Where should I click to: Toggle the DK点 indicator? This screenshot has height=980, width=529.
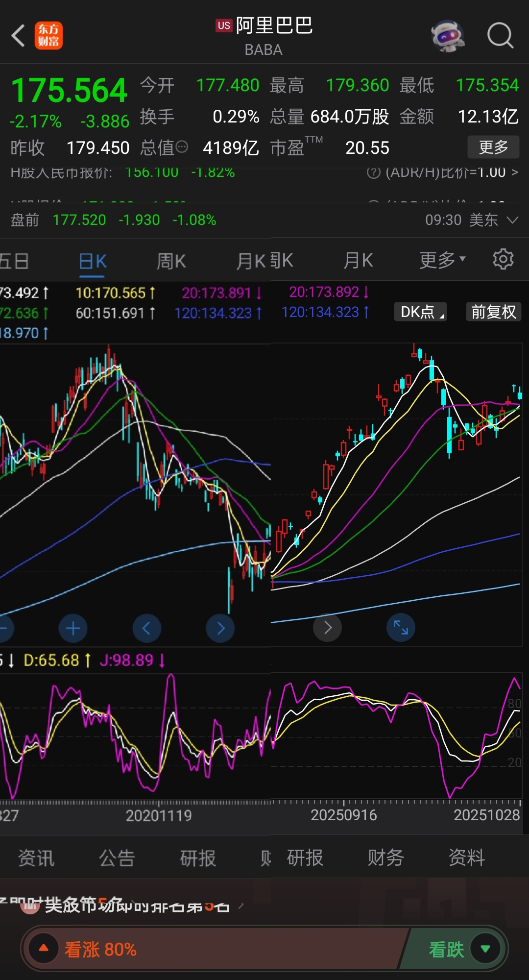[x=421, y=312]
